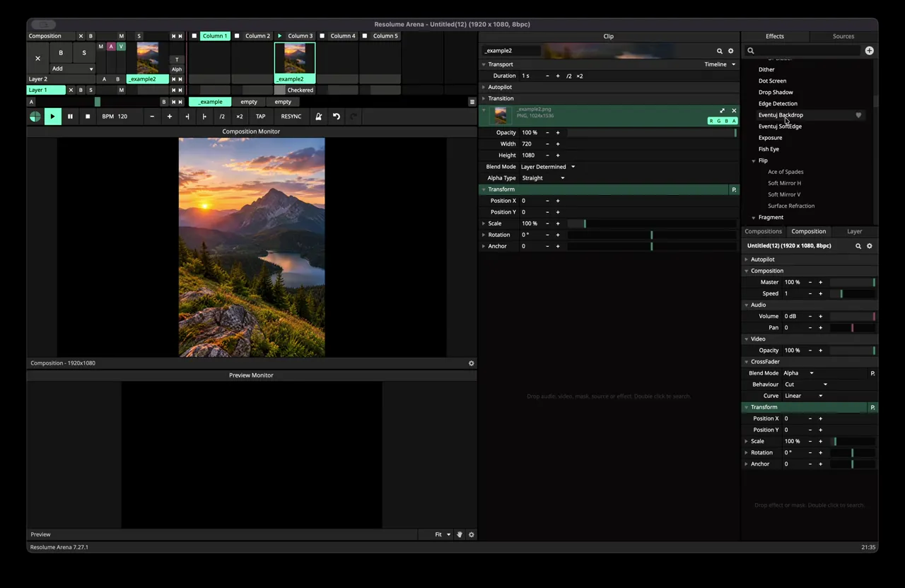Screen dimensions: 905x588
Task: Stop the transport playback
Action: (x=88, y=117)
